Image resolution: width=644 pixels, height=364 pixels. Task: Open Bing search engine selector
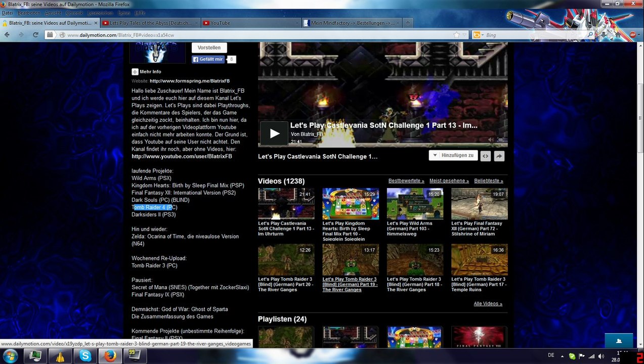click(x=478, y=35)
